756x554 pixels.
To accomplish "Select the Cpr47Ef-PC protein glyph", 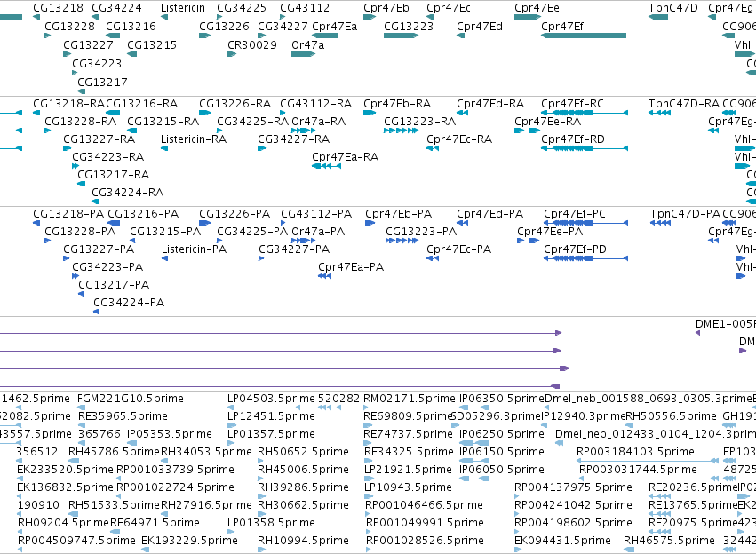I will (x=585, y=223).
